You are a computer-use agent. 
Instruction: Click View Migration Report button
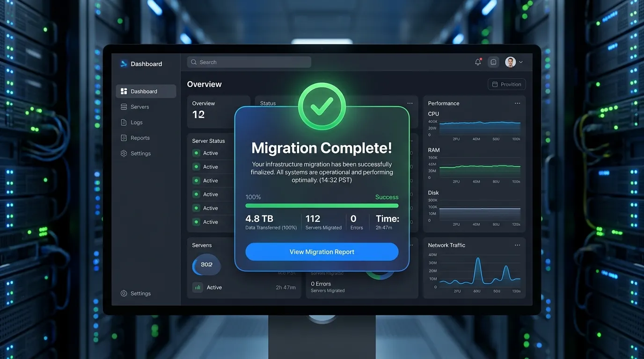tap(322, 251)
